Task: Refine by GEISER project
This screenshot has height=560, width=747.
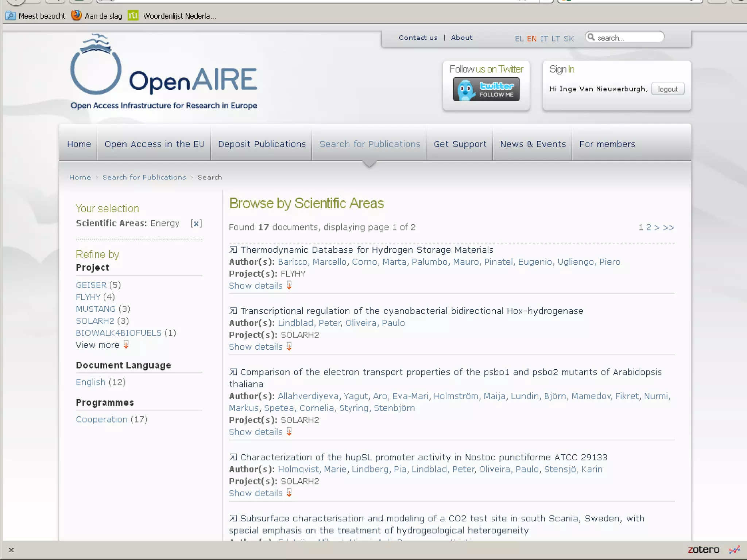Action: pos(91,285)
